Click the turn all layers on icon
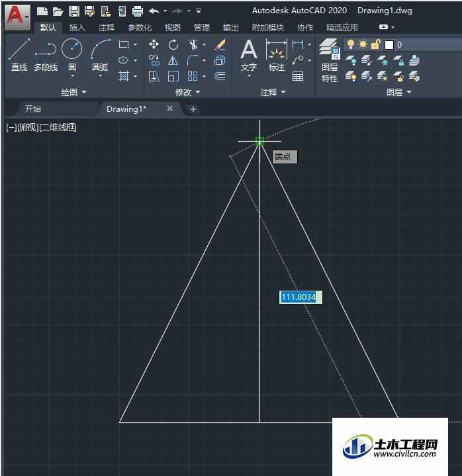The width and height of the screenshot is (462, 476). pyautogui.click(x=351, y=76)
